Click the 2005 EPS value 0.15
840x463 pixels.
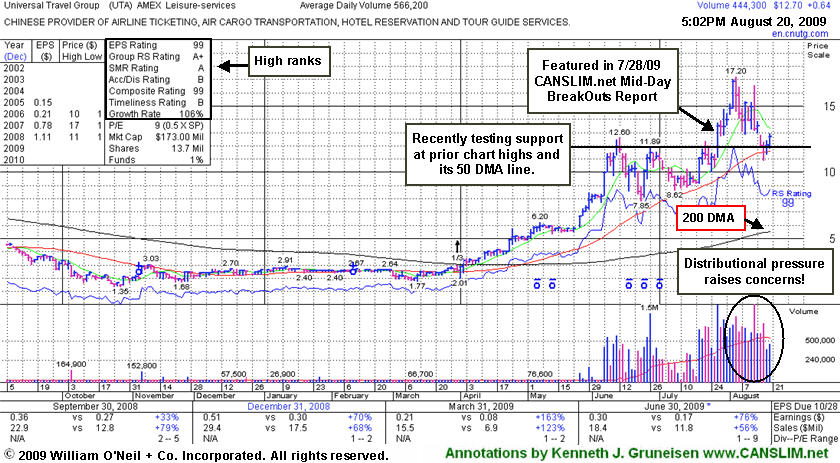(x=43, y=102)
